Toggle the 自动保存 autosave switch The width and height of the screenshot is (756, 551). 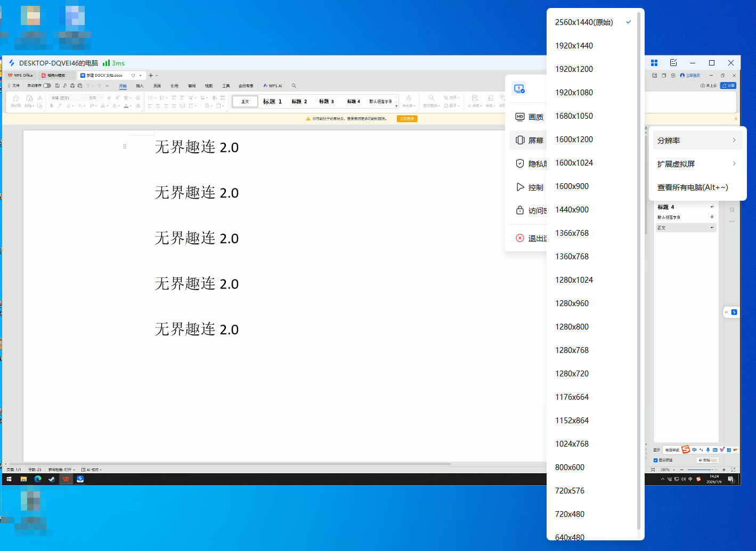tap(47, 86)
